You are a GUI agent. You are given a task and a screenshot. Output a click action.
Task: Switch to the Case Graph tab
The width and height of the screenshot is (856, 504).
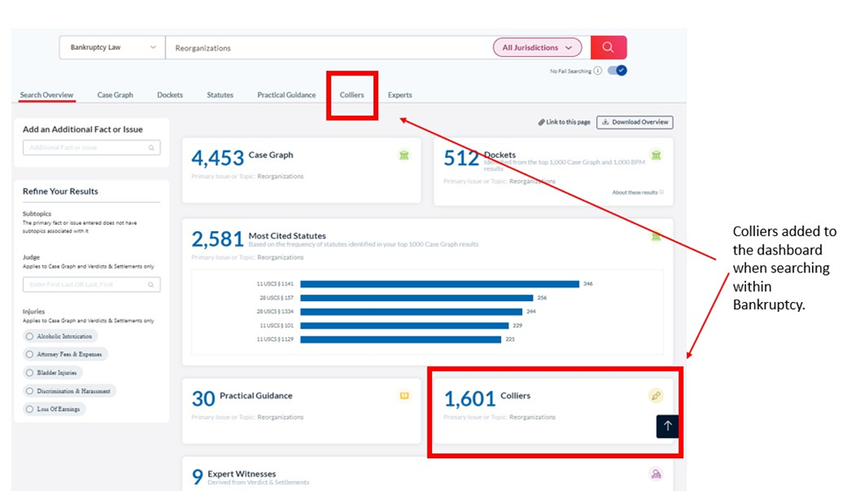115,95
